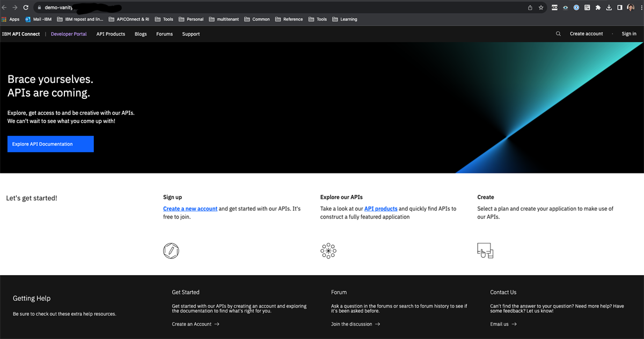This screenshot has width=644, height=339.
Task: Expand the APIConnect & RI bookmark folder
Action: [x=129, y=19]
